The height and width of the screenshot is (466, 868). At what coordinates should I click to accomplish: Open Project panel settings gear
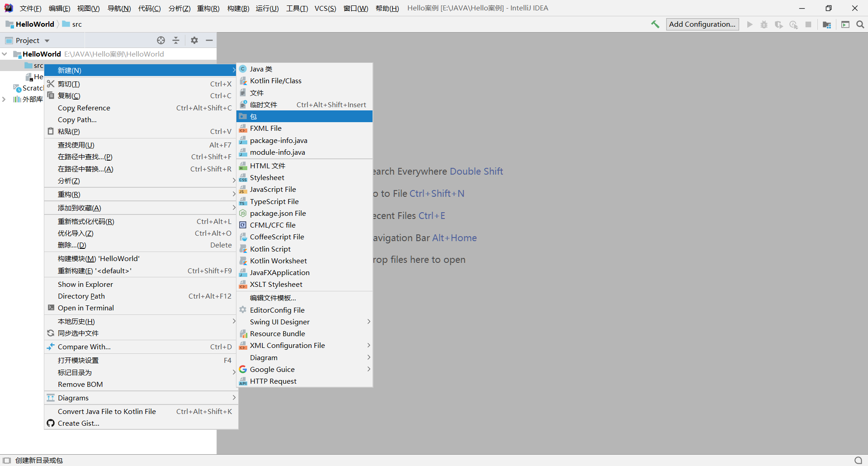coord(194,40)
